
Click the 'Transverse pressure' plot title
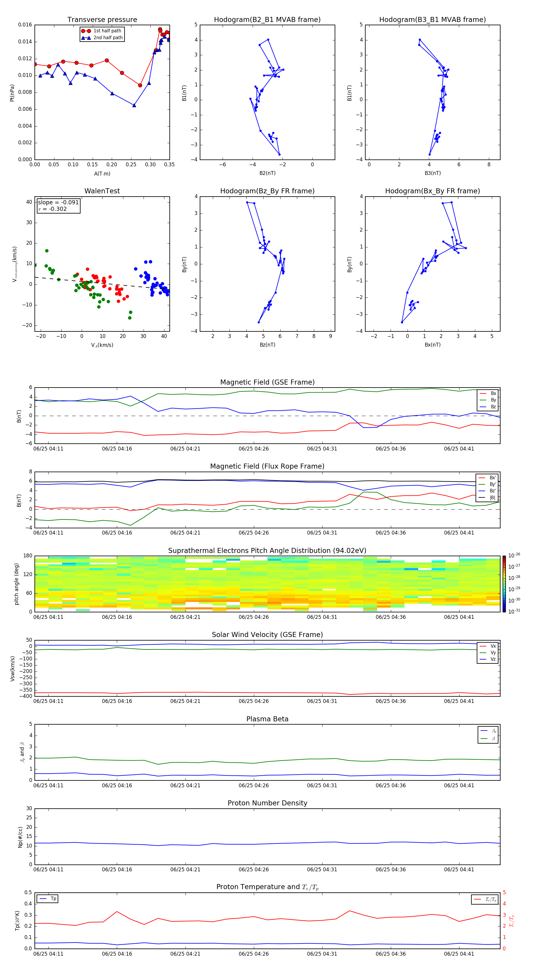pos(102,20)
